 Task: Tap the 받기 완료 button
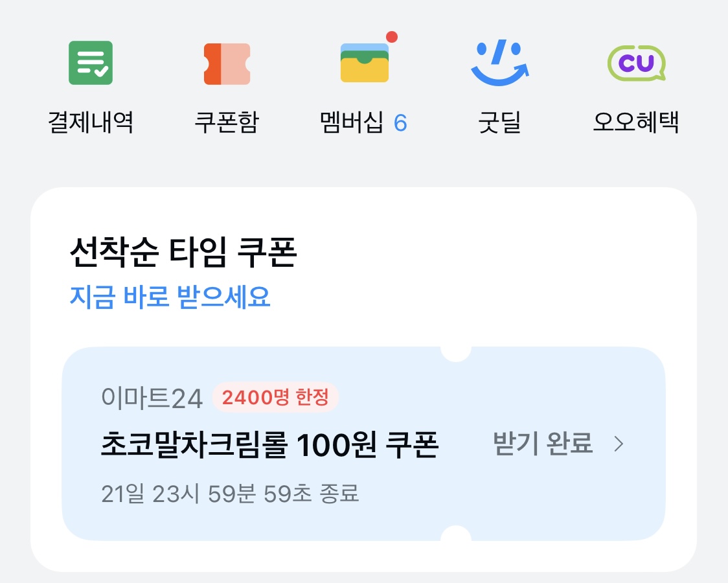click(x=542, y=443)
